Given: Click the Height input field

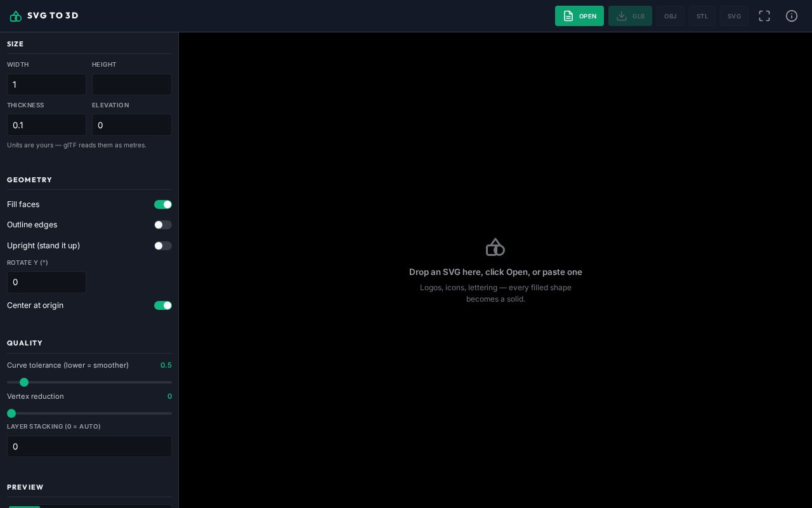Looking at the screenshot, I should tap(132, 84).
